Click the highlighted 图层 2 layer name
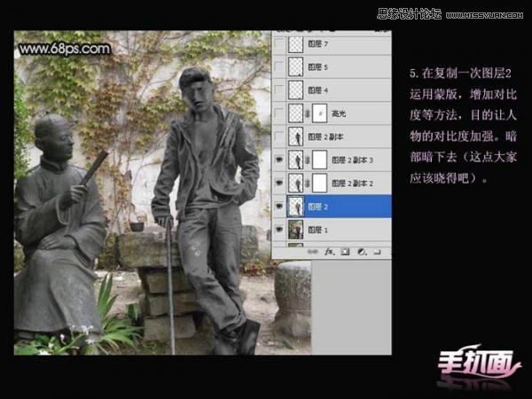Image resolution: width=532 pixels, height=399 pixels. point(317,207)
